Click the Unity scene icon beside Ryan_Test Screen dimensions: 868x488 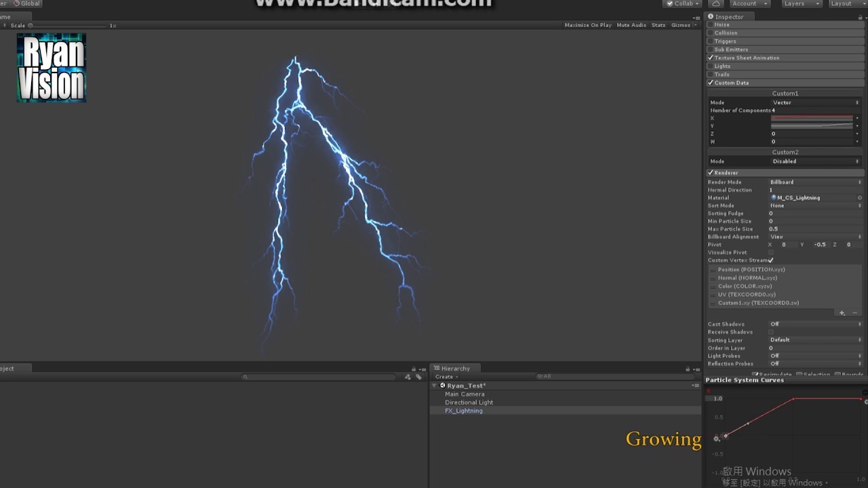[x=442, y=385]
